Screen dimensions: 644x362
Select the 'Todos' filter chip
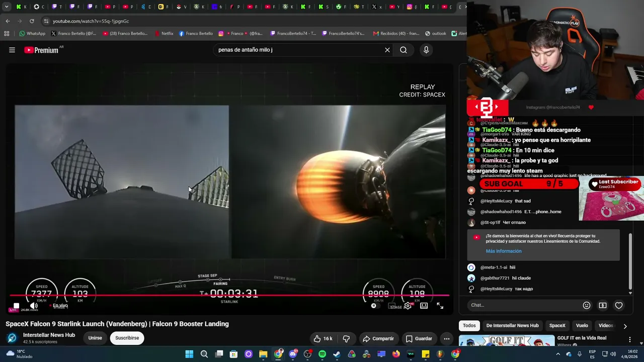(469, 325)
